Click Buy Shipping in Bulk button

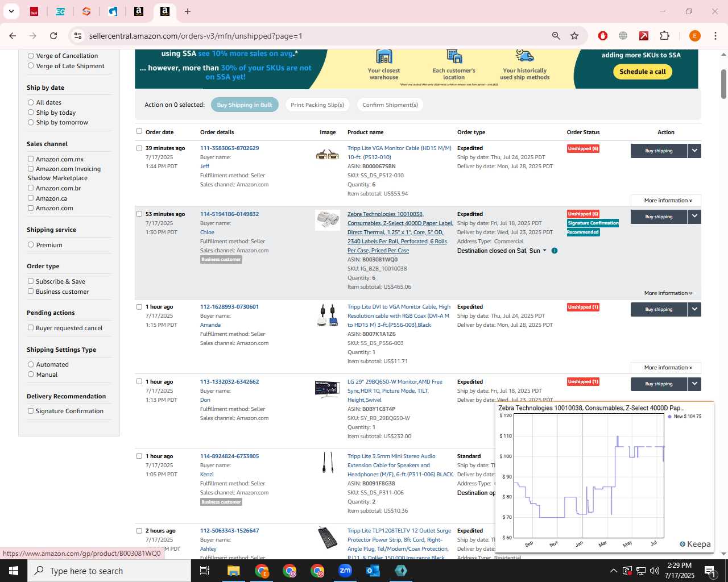point(245,105)
